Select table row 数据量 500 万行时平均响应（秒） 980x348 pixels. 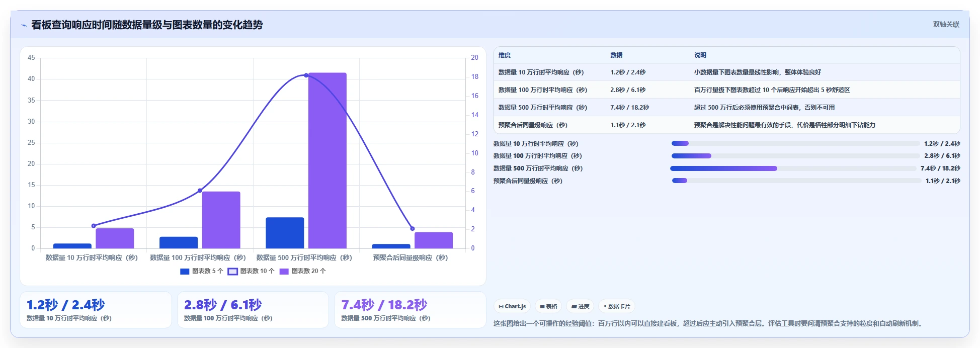tap(727, 108)
